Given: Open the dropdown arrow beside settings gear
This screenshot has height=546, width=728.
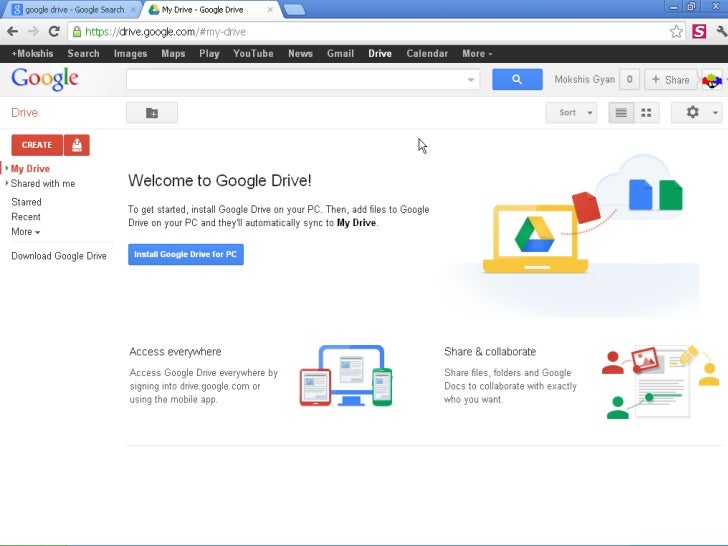Looking at the screenshot, I should click(x=715, y=113).
